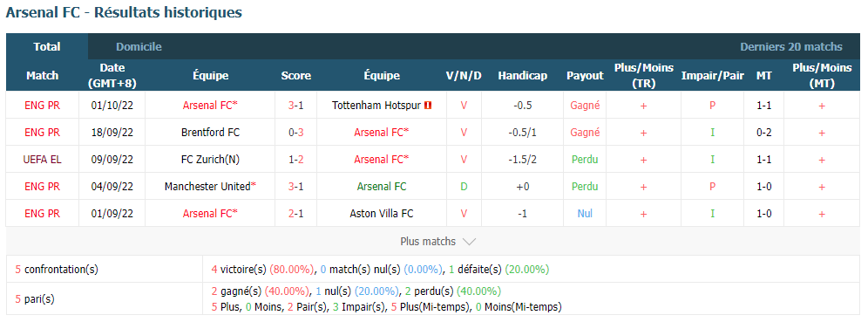
Task: Click the 2-1 score against Aston Villa
Action: (295, 214)
